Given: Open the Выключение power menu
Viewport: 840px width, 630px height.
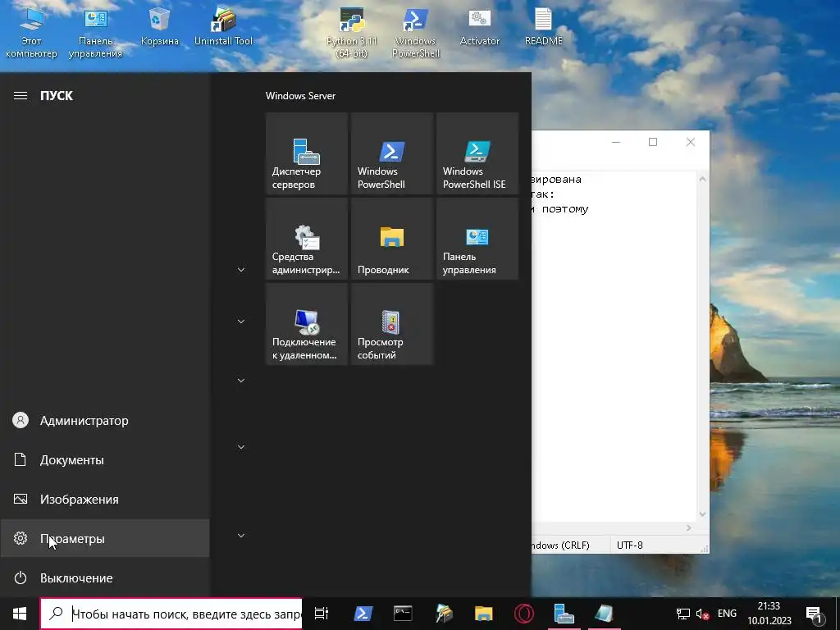Looking at the screenshot, I should point(105,578).
